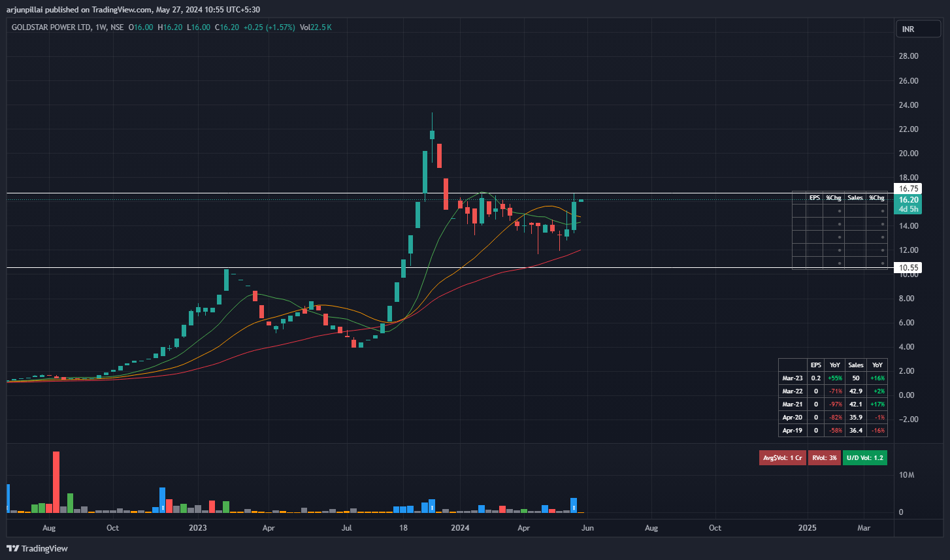
Task: Click the 2025 label on the time axis
Action: pos(808,527)
